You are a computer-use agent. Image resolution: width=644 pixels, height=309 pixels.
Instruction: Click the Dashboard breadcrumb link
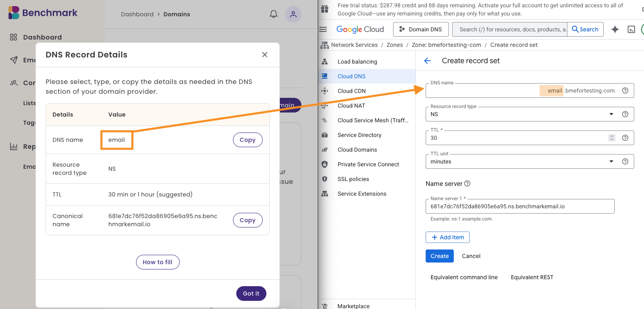pos(137,14)
